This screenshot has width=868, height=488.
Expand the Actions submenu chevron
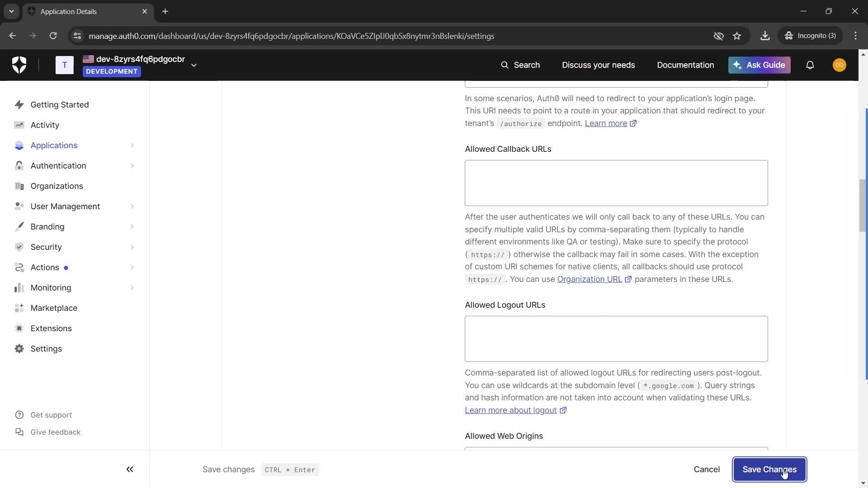(132, 267)
